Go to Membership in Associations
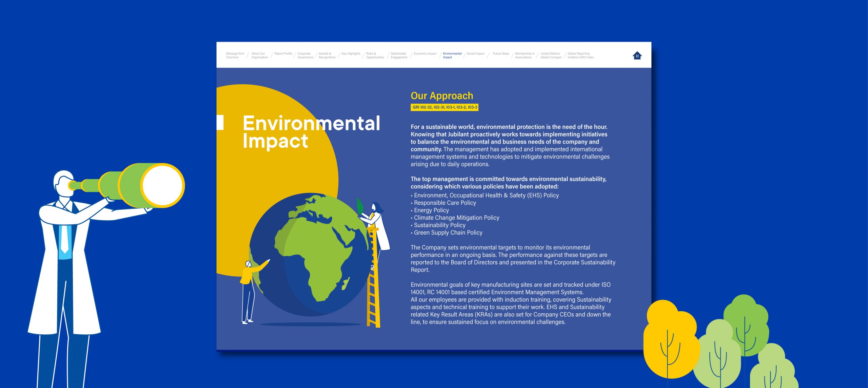This screenshot has width=868, height=388. (525, 55)
